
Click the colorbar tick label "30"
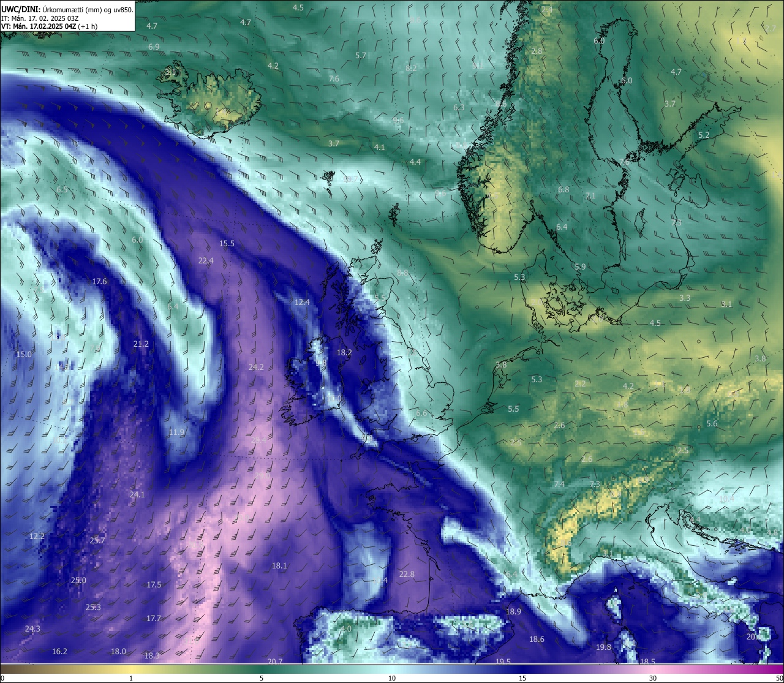click(x=653, y=678)
